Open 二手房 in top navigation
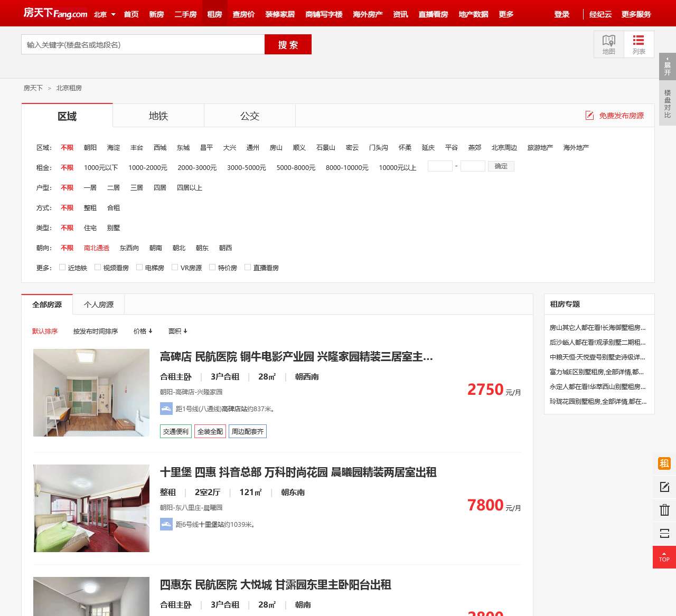 coord(186,14)
